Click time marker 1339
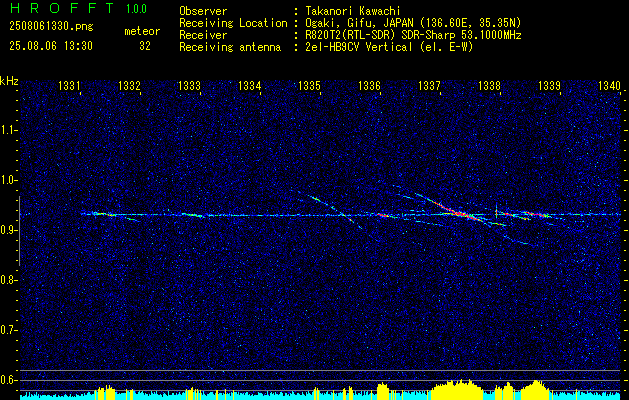 (x=549, y=85)
